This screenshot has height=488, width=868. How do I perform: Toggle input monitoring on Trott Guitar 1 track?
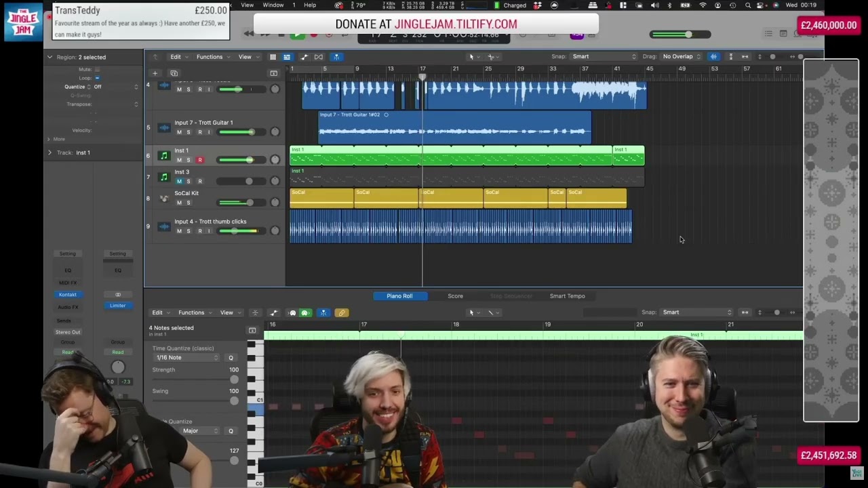click(x=209, y=132)
